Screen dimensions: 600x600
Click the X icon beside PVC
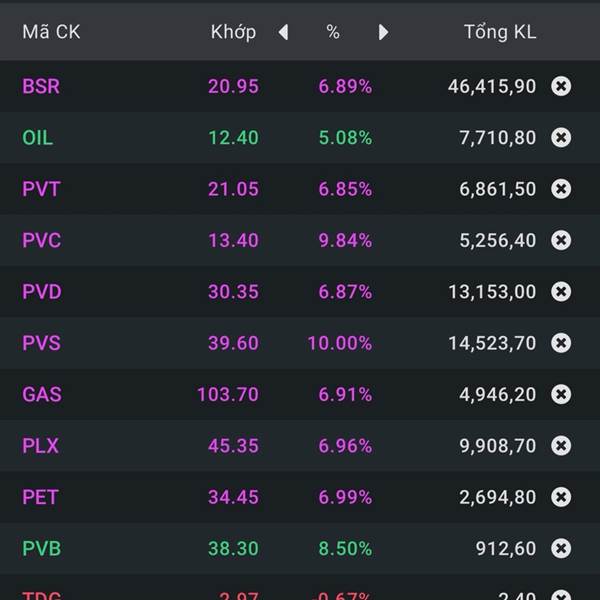pyautogui.click(x=561, y=240)
